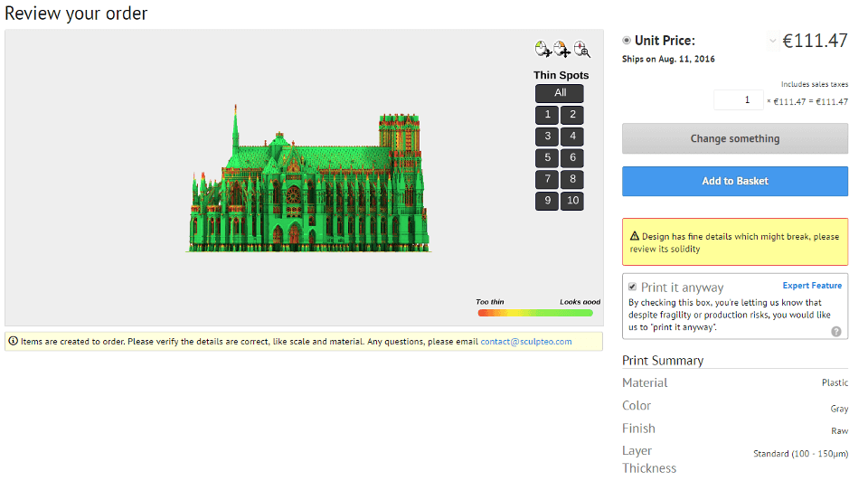Click the Ships on Aug. 11, 2016 text

coord(668,60)
